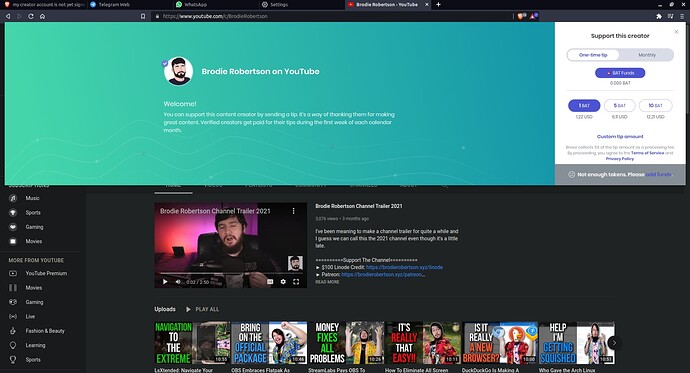
Task: Open the Terms of Service link
Action: click(647, 153)
